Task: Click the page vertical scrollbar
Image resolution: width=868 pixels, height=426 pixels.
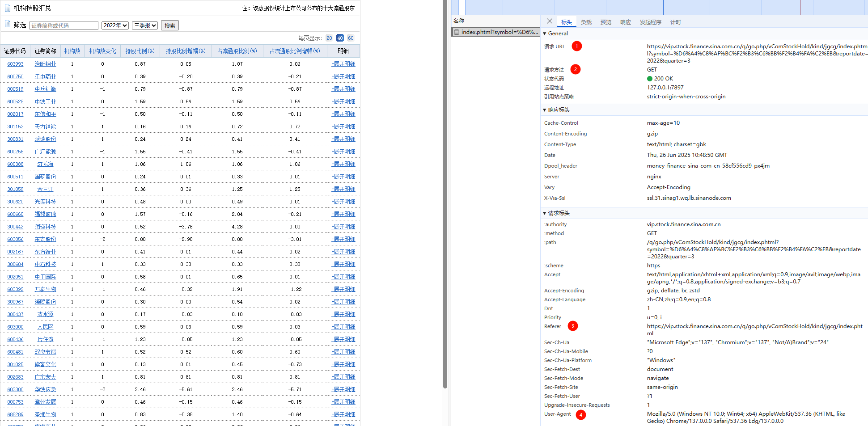Action: click(445, 194)
